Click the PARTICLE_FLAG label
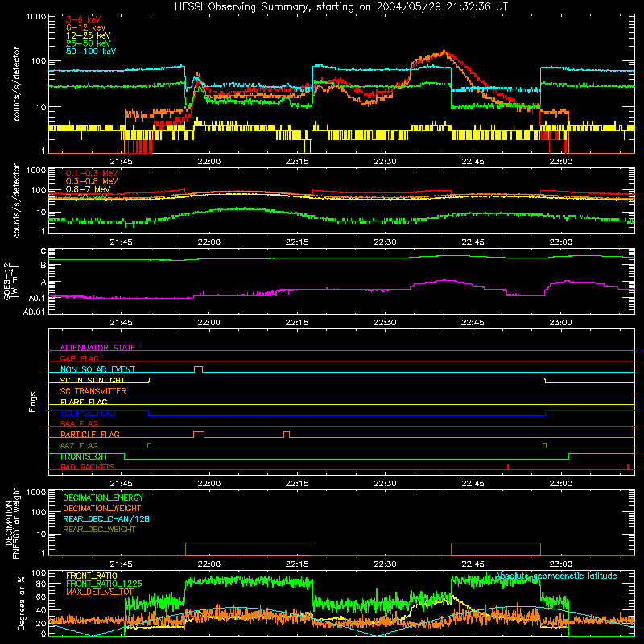This screenshot has width=644, height=644. tap(90, 434)
